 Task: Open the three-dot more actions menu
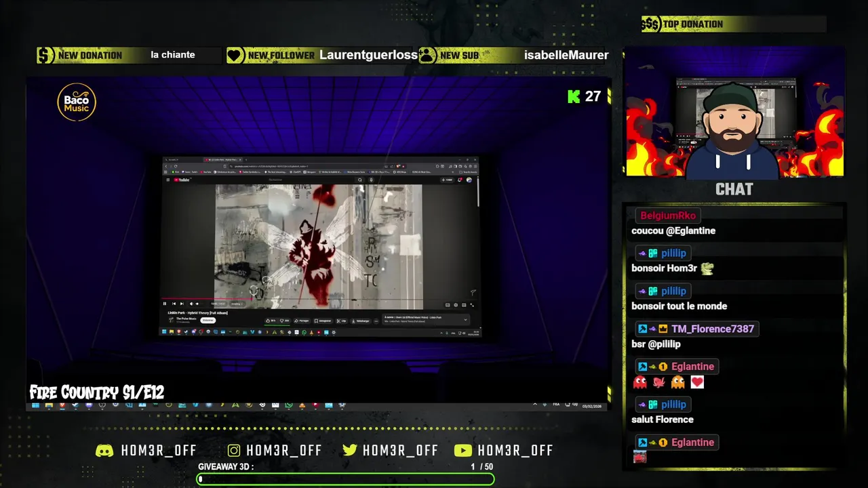coord(376,321)
